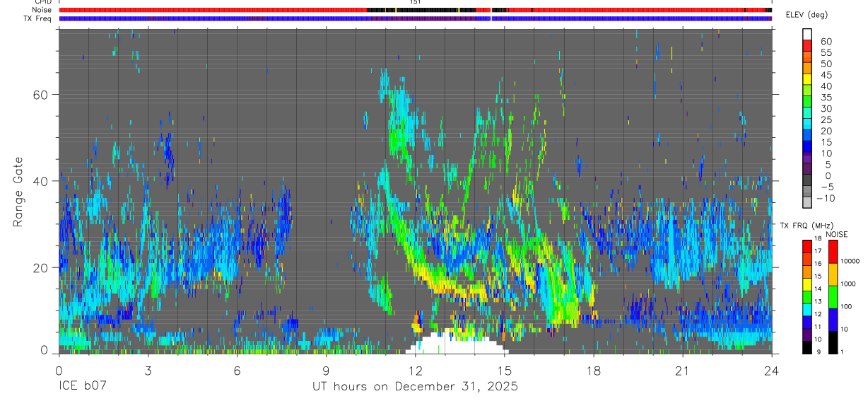The image size is (868, 401).
Task: Click the black bottom swatch of TX FRQ colorbar
Action: point(807,347)
